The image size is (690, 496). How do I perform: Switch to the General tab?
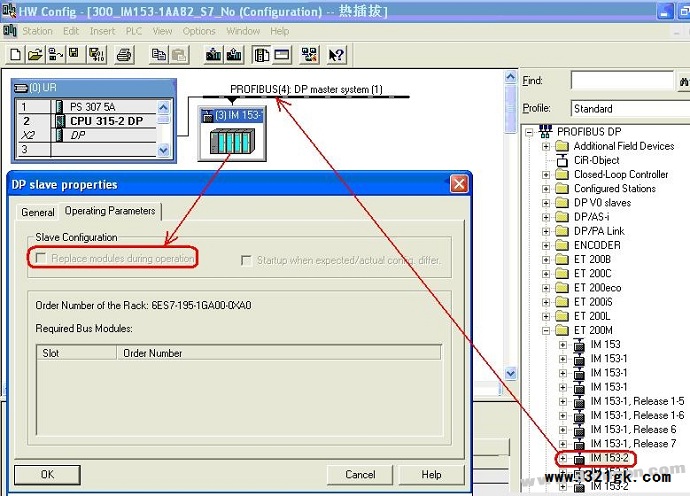pos(38,213)
